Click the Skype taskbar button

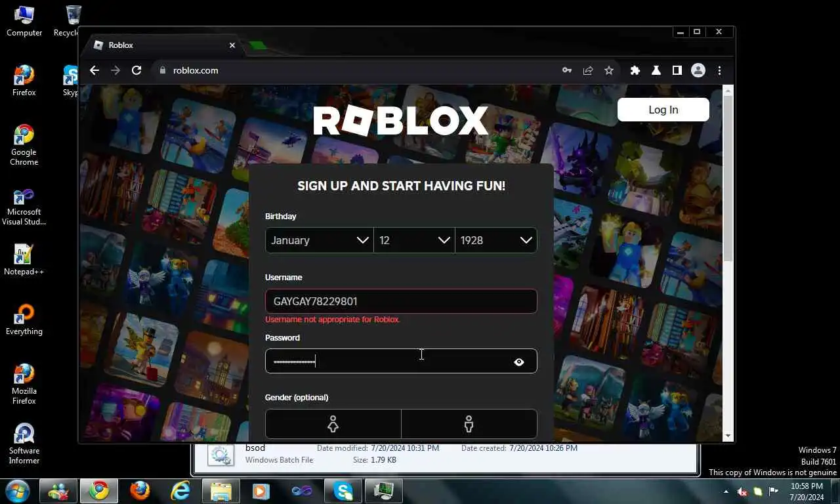click(x=343, y=491)
